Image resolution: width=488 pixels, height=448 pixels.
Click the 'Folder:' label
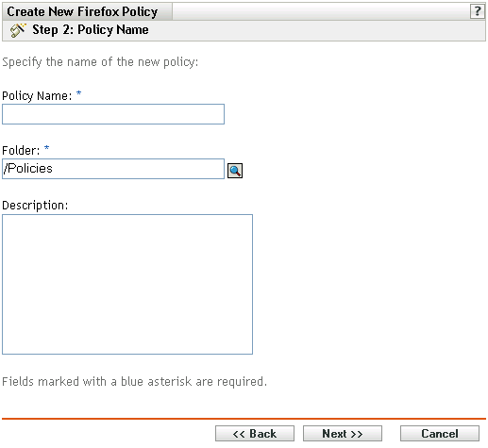click(x=21, y=151)
